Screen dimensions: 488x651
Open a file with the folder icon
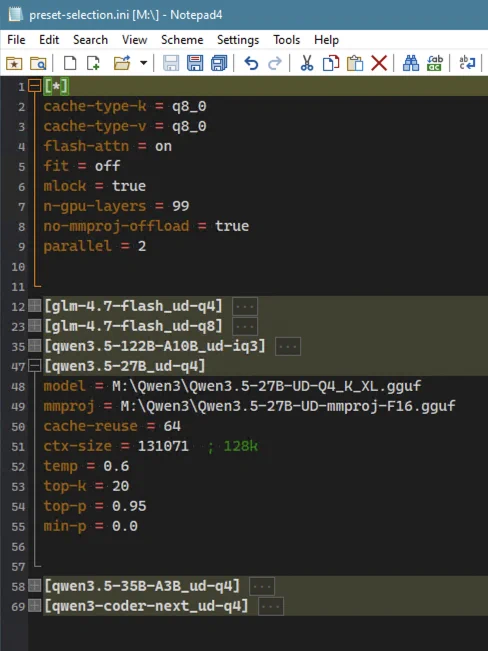[x=122, y=64]
